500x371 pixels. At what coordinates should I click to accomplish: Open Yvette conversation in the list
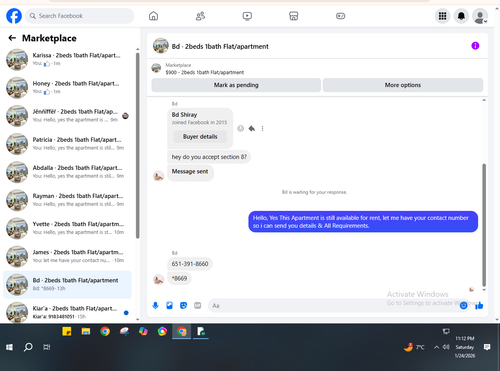tap(67, 228)
